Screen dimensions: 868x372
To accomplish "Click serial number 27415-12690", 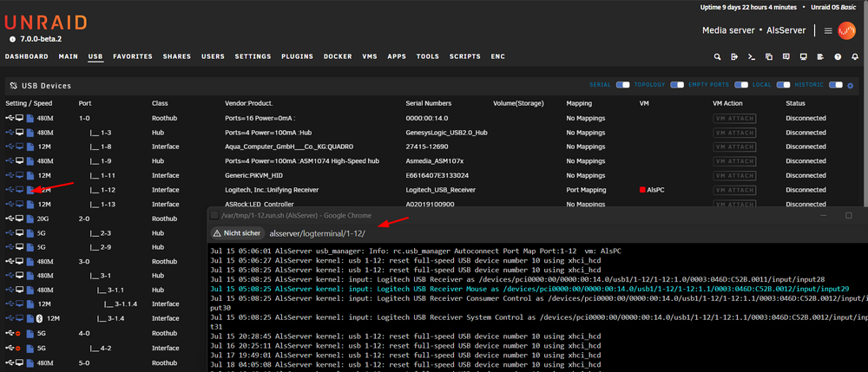I will click(x=427, y=147).
